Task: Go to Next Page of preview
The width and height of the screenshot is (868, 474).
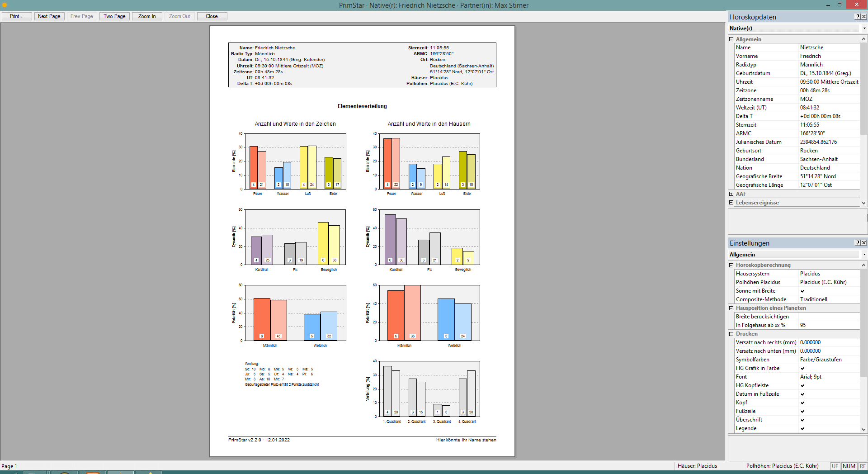Action: tap(49, 16)
